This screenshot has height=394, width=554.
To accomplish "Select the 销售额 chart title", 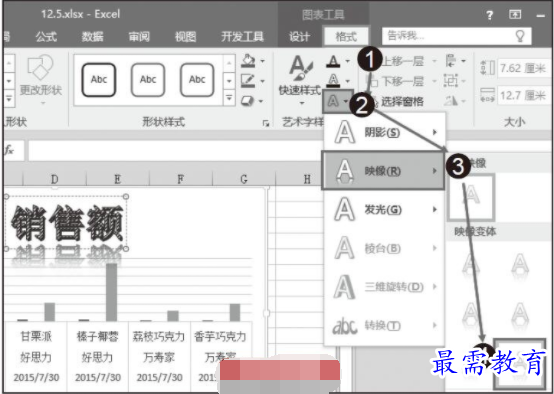I will click(66, 223).
